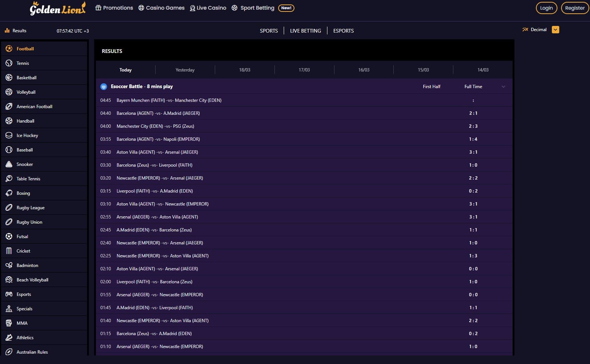Click the Cricket wicket icon

(x=9, y=251)
